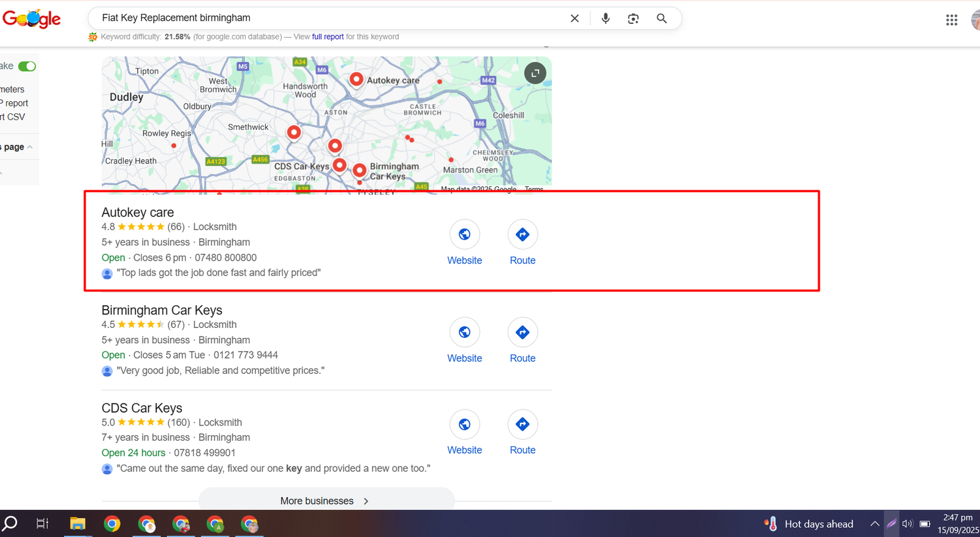
Task: Show hidden system tray icons
Action: [x=875, y=524]
